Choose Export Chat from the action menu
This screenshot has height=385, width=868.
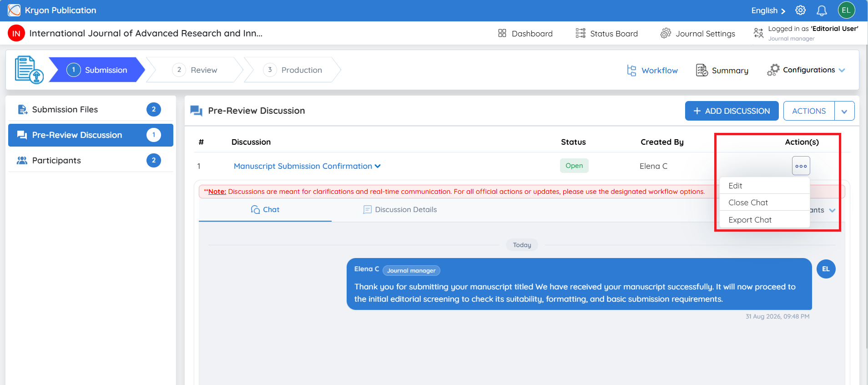pyautogui.click(x=764, y=220)
